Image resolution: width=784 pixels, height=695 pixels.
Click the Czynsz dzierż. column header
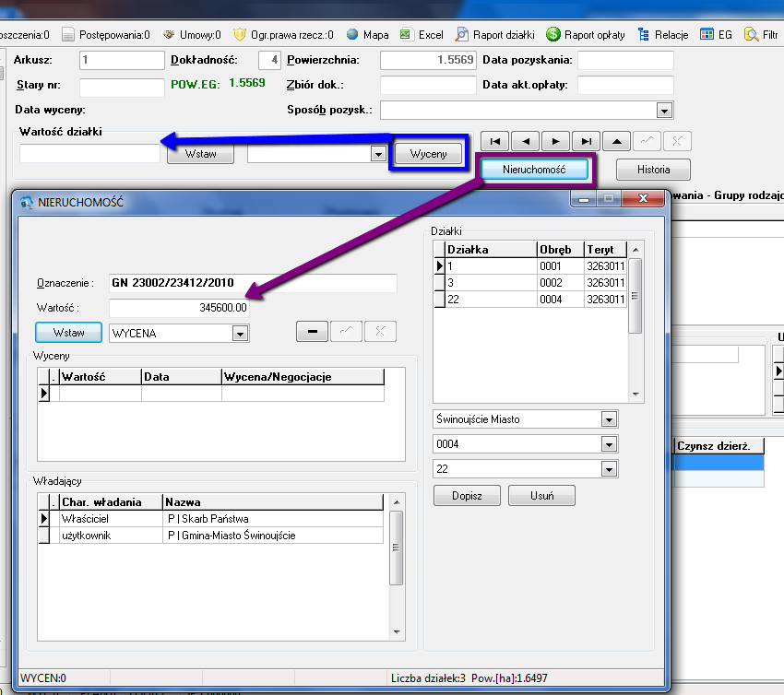tap(719, 446)
